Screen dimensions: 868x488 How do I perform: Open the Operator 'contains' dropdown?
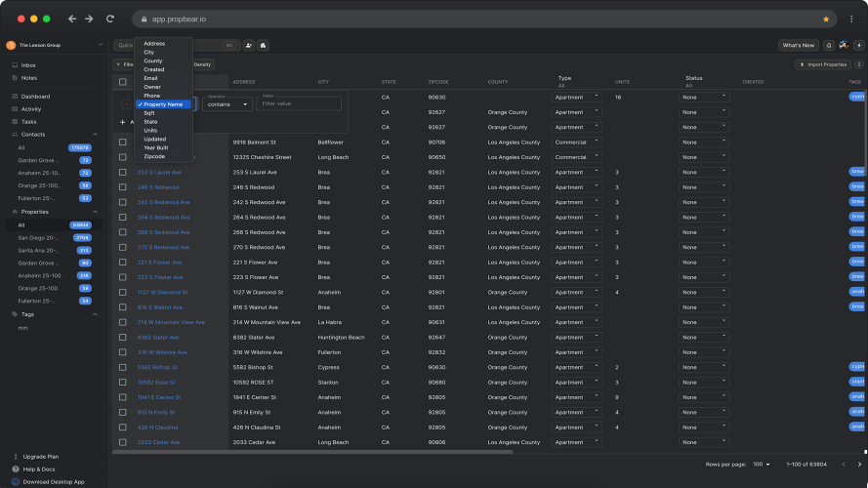click(x=228, y=103)
